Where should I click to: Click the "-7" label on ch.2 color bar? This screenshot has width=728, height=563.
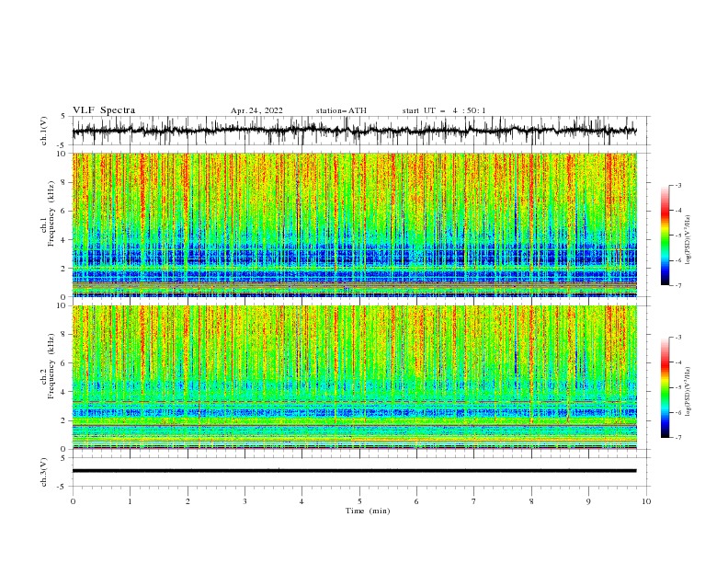677,438
